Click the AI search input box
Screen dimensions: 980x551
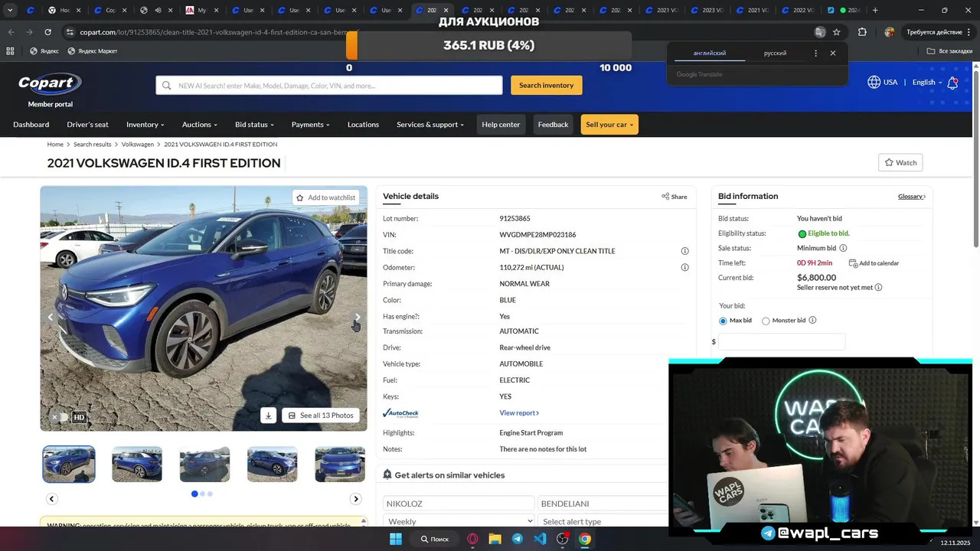tap(329, 85)
